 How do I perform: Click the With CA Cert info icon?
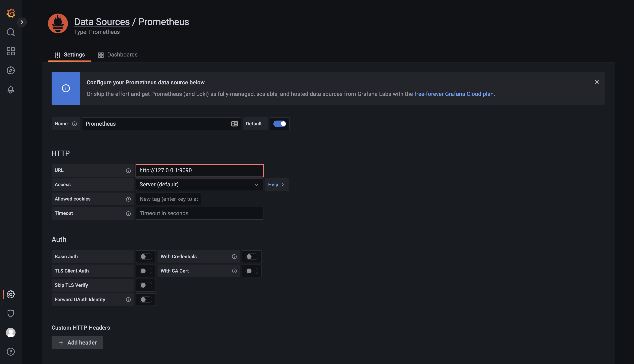(234, 271)
